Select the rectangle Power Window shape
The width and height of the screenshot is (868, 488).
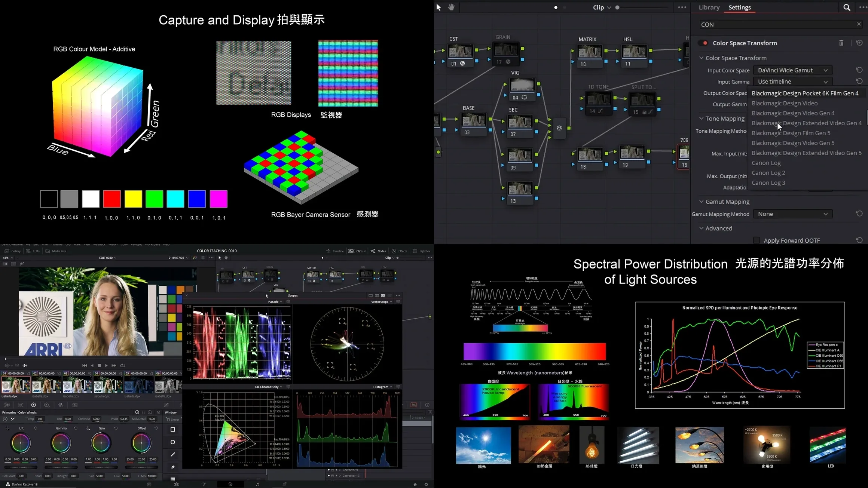click(172, 430)
